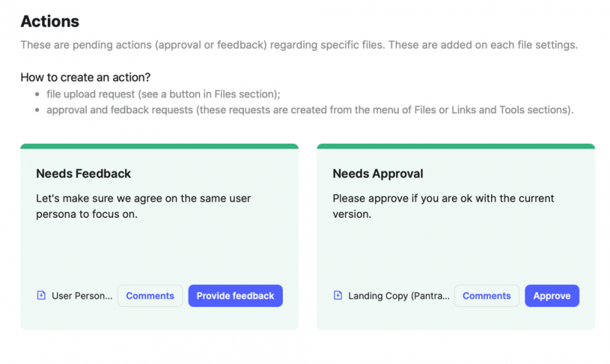Open the User Person file name link
The image size is (610, 364).
[x=82, y=295]
